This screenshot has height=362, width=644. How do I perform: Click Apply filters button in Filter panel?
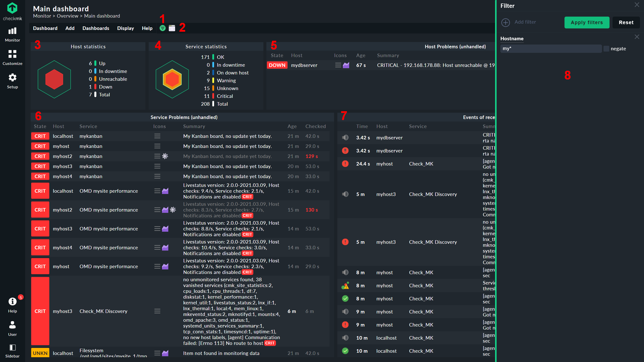point(586,22)
